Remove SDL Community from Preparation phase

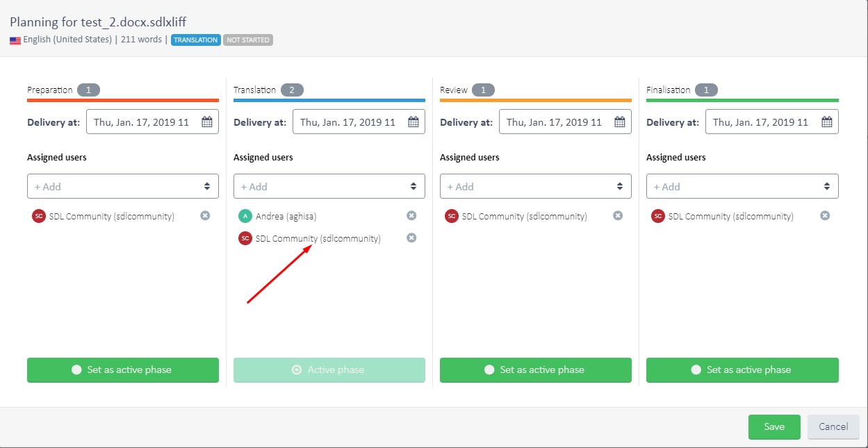point(205,215)
